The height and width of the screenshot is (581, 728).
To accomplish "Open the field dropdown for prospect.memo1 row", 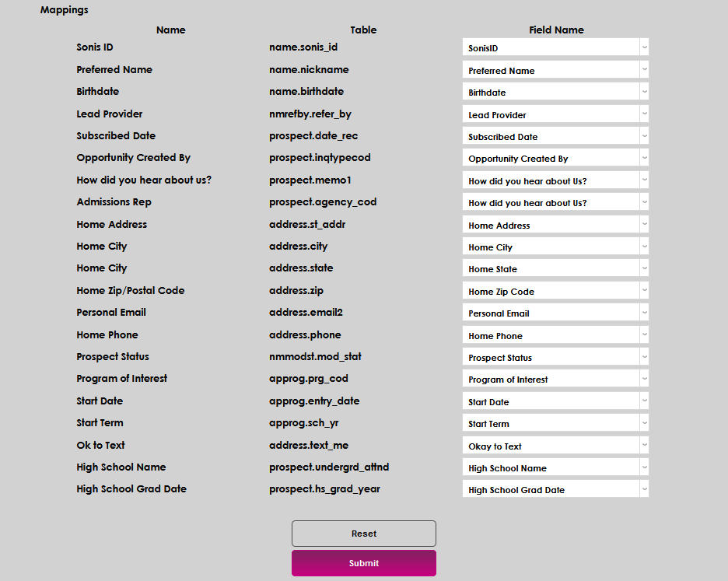I will [555, 180].
